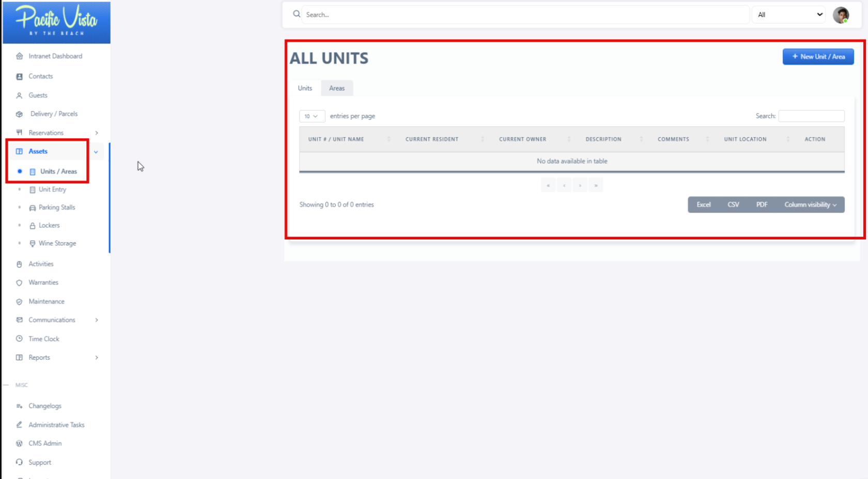Open the Column visibility dropdown
The height and width of the screenshot is (479, 868).
[x=810, y=204]
